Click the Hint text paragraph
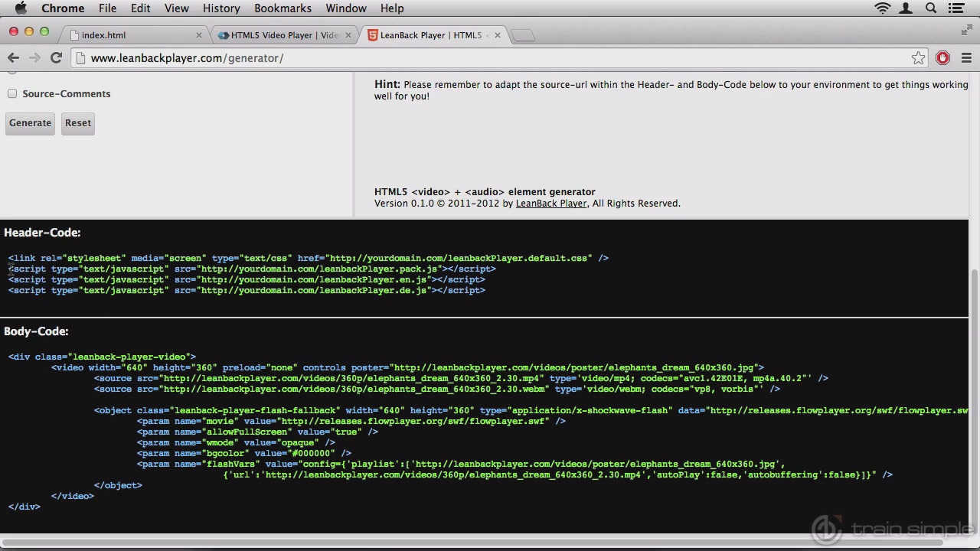This screenshot has width=980, height=551. tap(671, 90)
